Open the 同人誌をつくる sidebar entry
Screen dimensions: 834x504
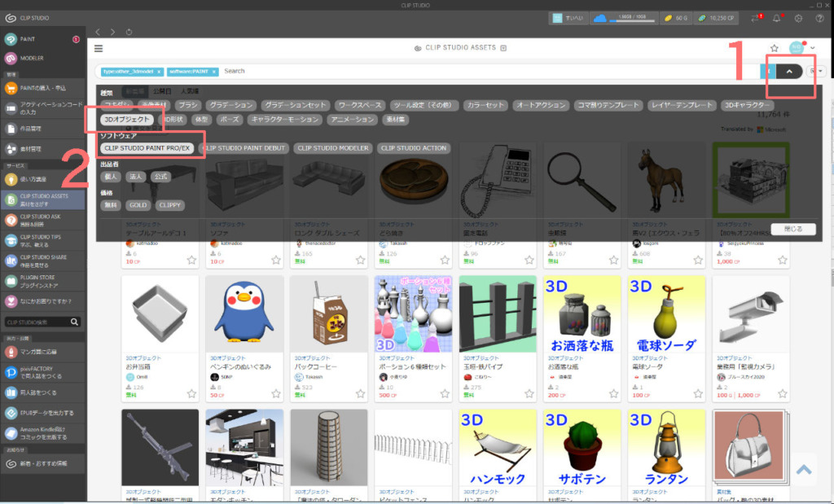coord(42,393)
